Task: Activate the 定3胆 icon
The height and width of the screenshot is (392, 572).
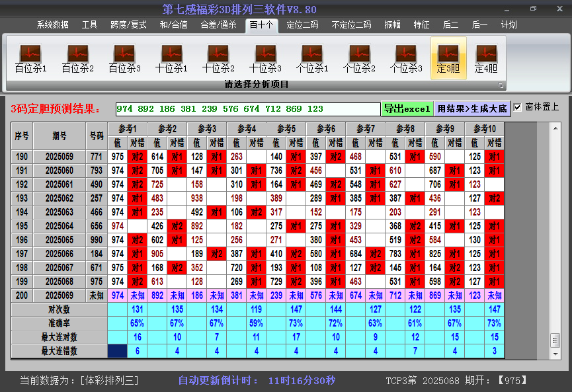Action: pos(448,58)
